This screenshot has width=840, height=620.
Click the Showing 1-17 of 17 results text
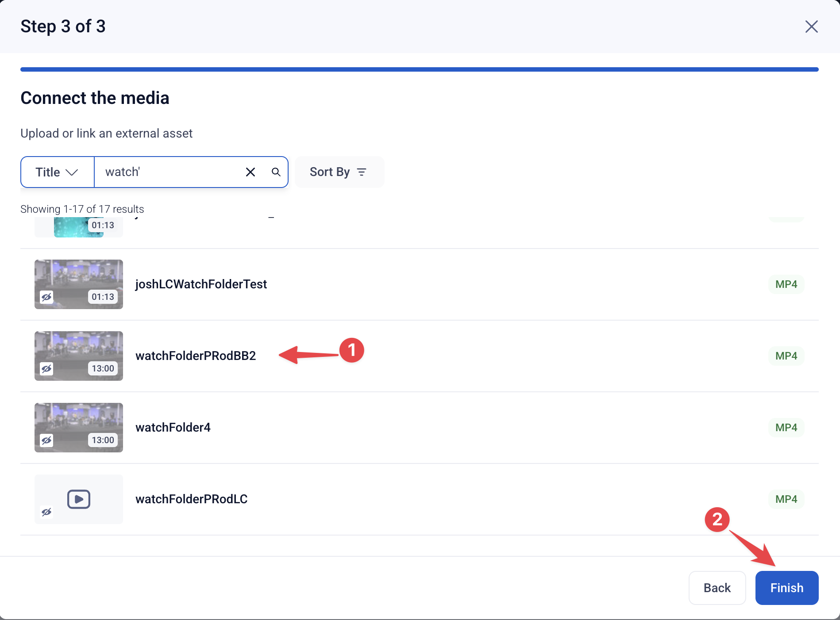click(82, 209)
